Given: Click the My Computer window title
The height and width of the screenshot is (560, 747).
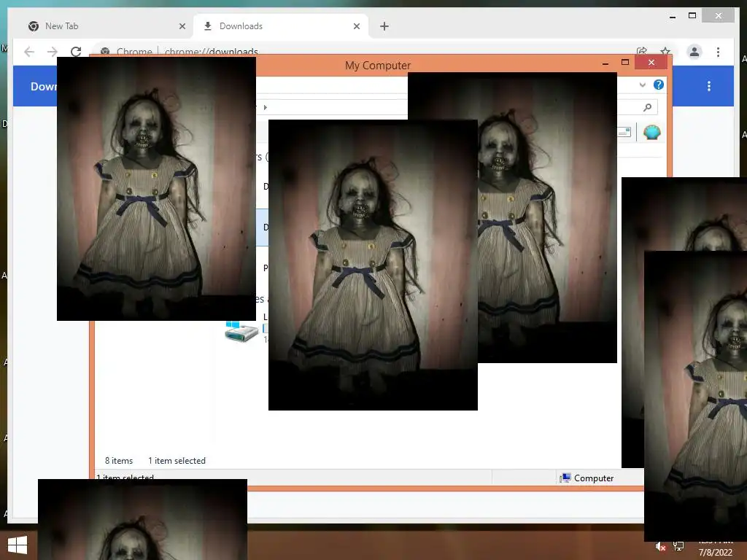Looking at the screenshot, I should pyautogui.click(x=378, y=65).
